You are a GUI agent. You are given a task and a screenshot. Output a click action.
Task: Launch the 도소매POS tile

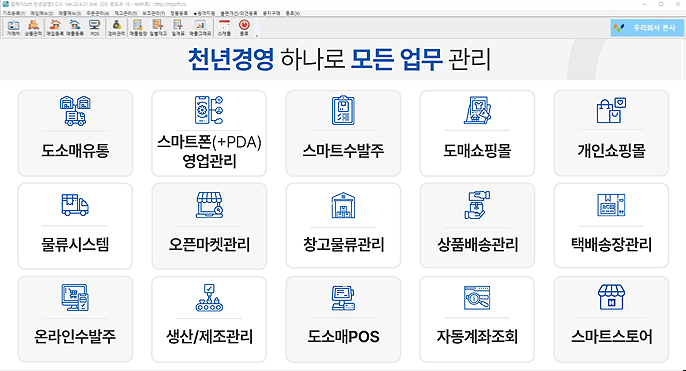pos(343,319)
